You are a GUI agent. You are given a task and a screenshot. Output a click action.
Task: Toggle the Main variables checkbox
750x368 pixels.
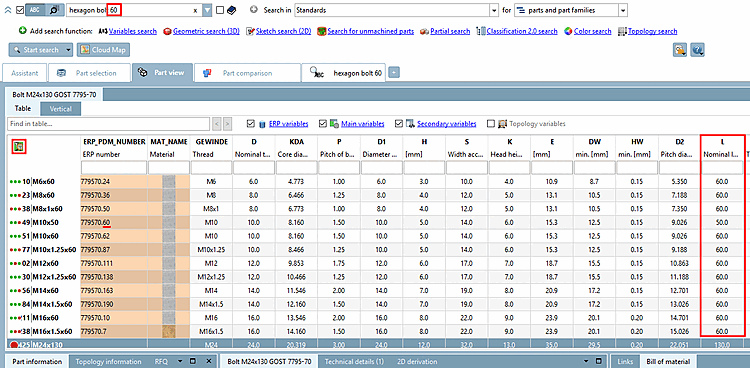pyautogui.click(x=323, y=123)
